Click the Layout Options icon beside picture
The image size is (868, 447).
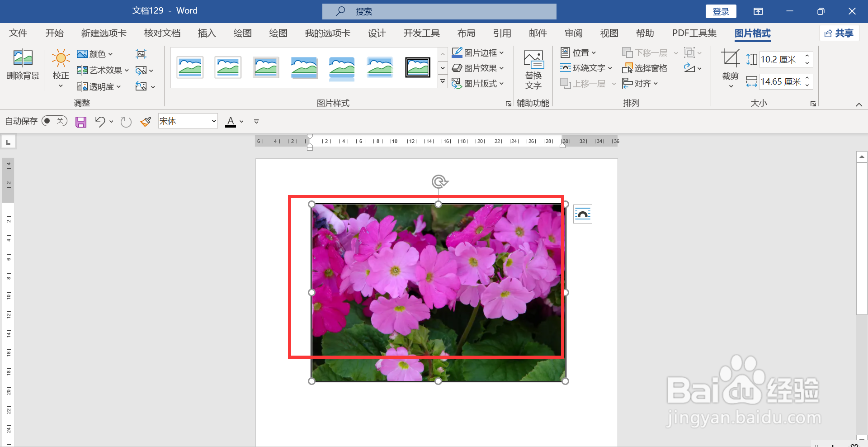[x=583, y=214]
